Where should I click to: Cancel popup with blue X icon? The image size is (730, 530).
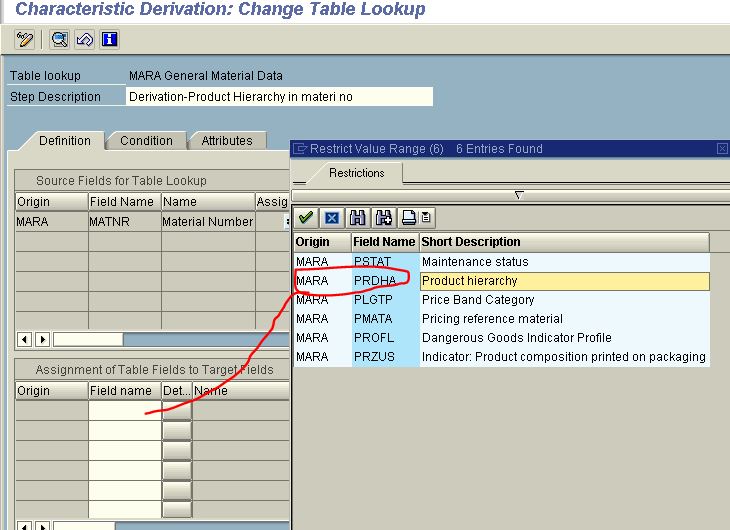pos(332,217)
